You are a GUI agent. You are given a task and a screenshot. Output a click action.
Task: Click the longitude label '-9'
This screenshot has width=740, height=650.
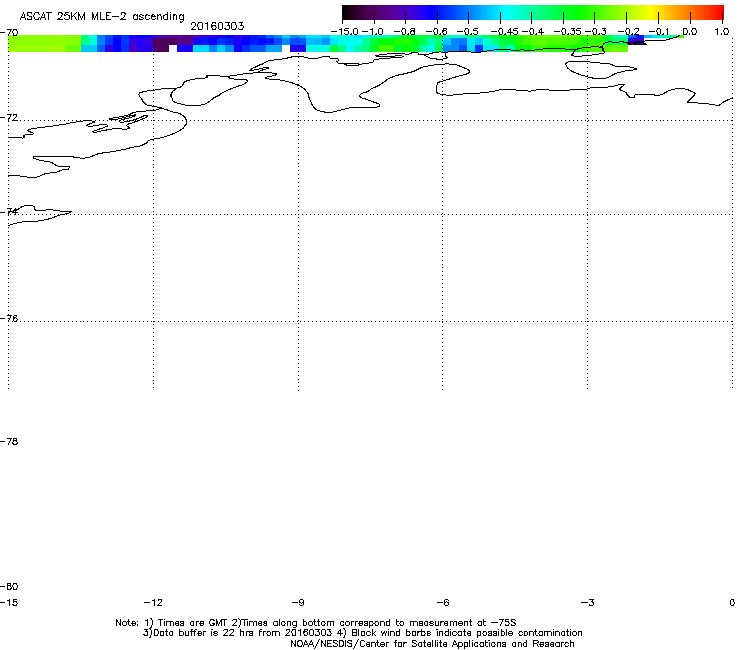(298, 603)
